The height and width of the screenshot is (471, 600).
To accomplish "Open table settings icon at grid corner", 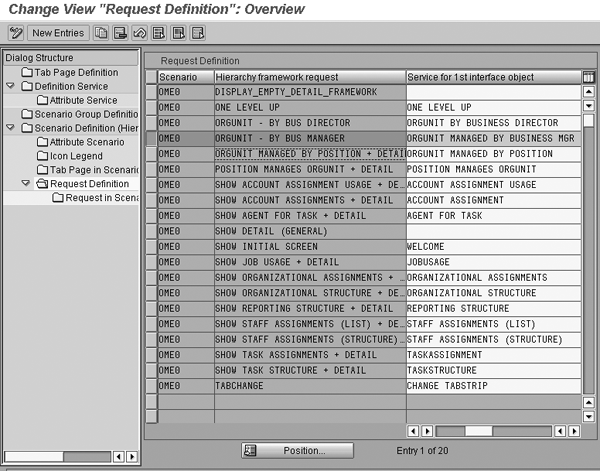I will click(x=588, y=77).
